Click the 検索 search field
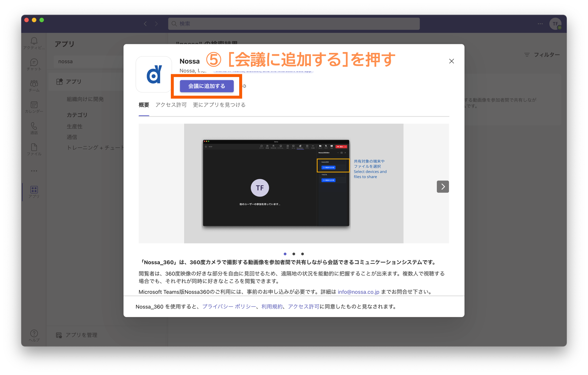Viewport: 588px width, 375px height. click(x=294, y=24)
